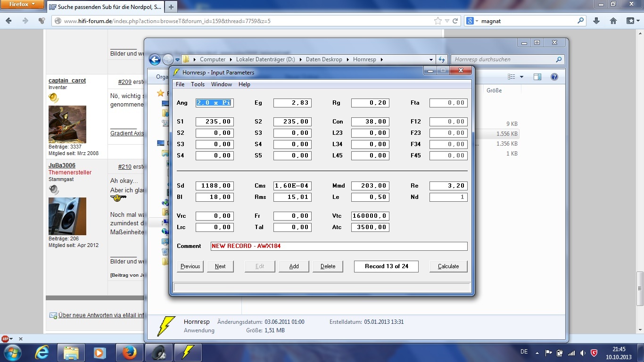Open the captain_carot profile link
The height and width of the screenshot is (362, 644).
pos(67,81)
